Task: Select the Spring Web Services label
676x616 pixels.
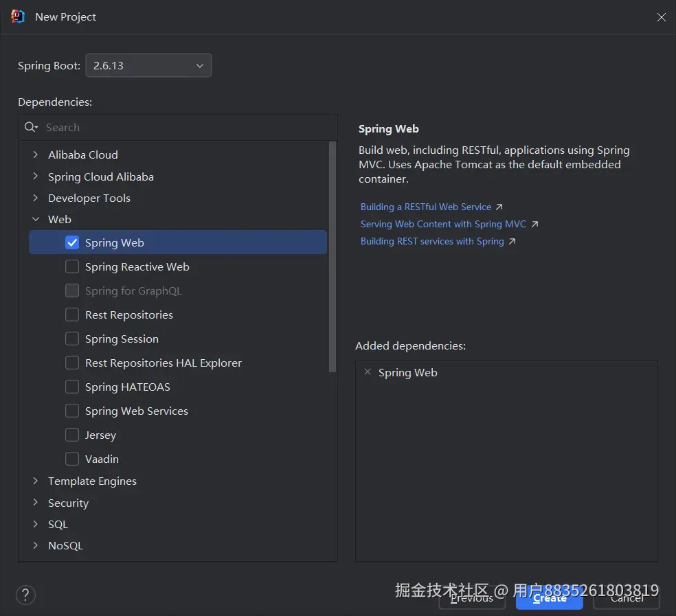Action: [x=137, y=411]
